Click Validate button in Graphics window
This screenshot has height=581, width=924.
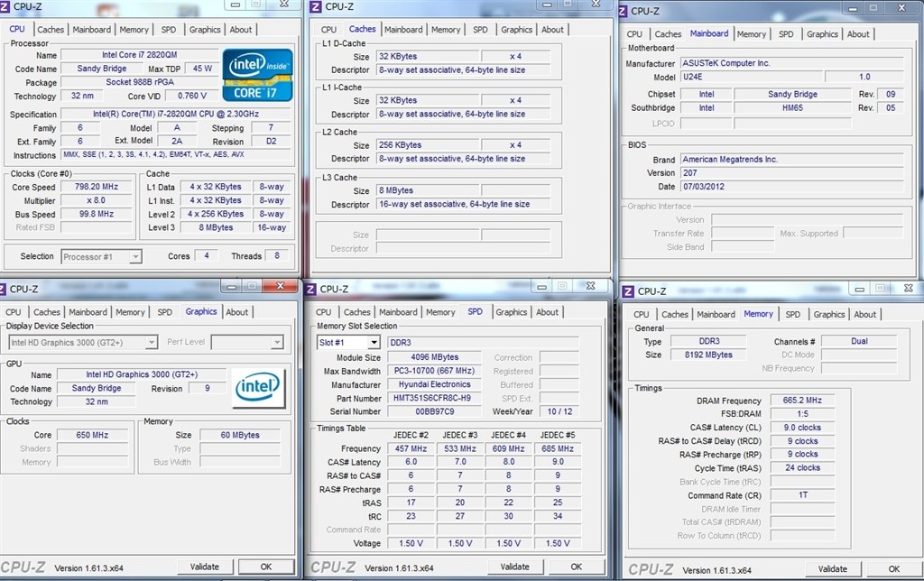coord(205,567)
